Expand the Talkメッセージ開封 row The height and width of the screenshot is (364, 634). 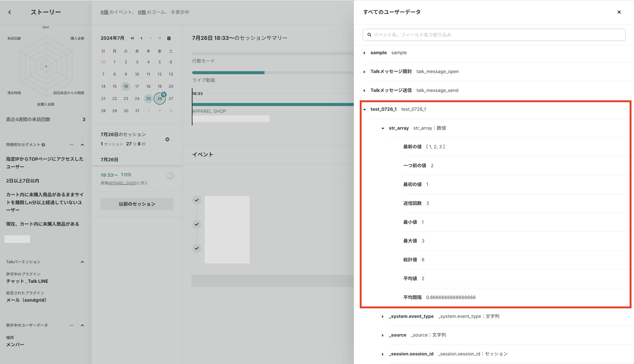tap(364, 72)
